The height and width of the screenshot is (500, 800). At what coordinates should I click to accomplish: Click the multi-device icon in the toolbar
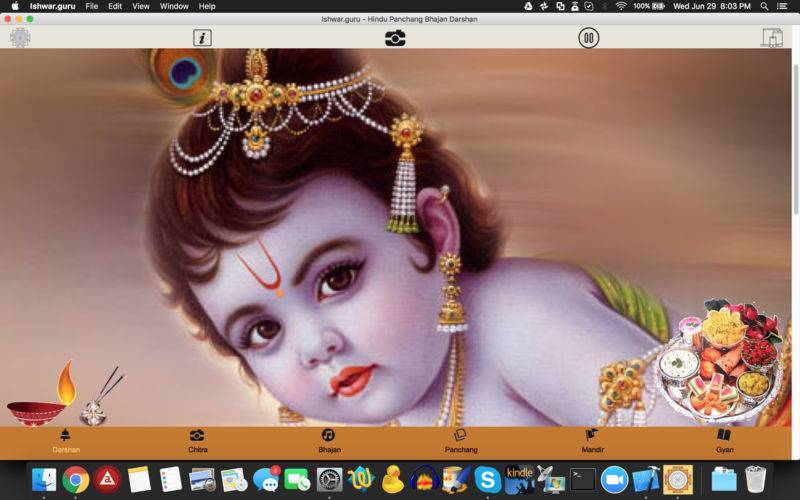tap(771, 38)
